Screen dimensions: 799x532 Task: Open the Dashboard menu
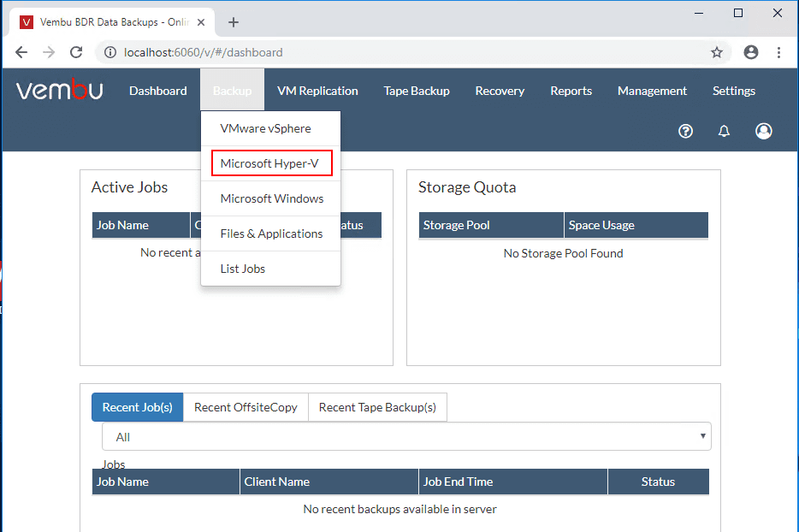(158, 91)
